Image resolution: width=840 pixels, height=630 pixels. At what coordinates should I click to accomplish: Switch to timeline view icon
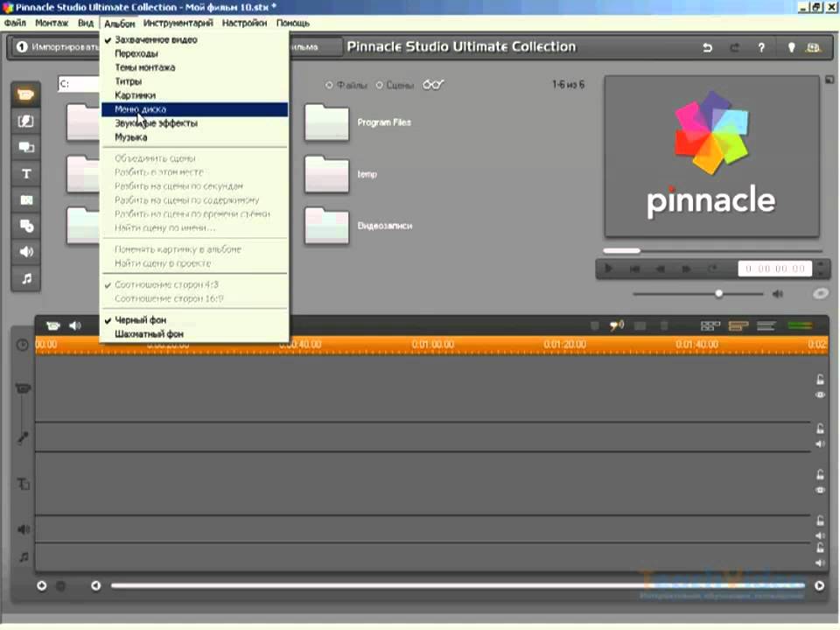738,325
